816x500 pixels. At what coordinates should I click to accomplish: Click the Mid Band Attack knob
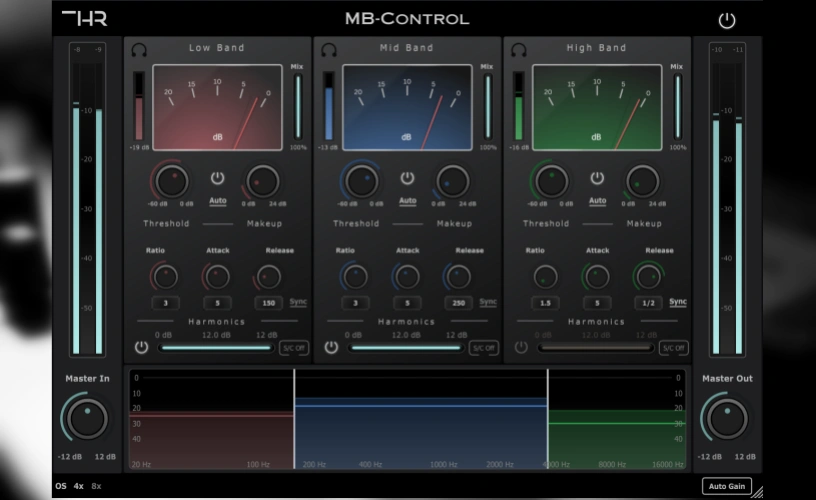tap(407, 277)
